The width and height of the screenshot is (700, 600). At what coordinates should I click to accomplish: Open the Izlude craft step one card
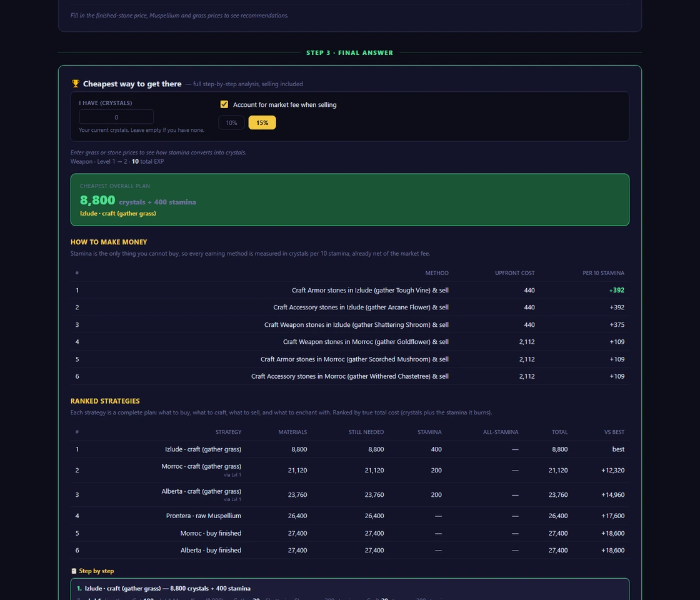click(x=349, y=589)
